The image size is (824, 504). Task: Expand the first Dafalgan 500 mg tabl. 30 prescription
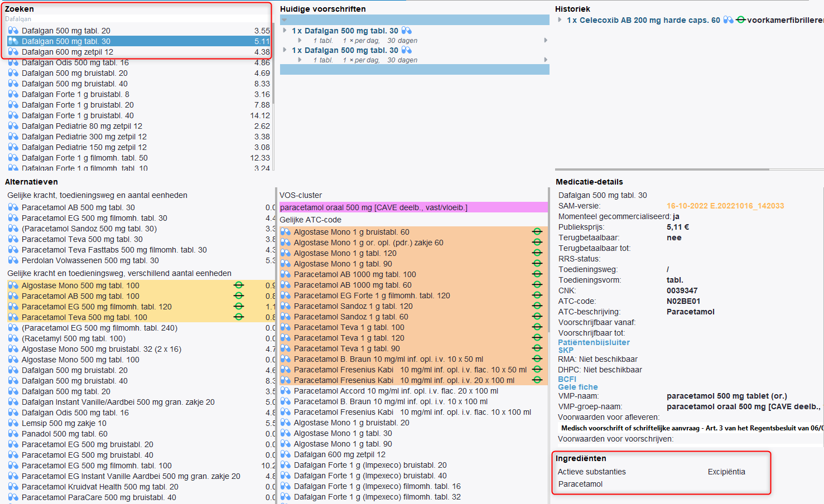pos(285,31)
